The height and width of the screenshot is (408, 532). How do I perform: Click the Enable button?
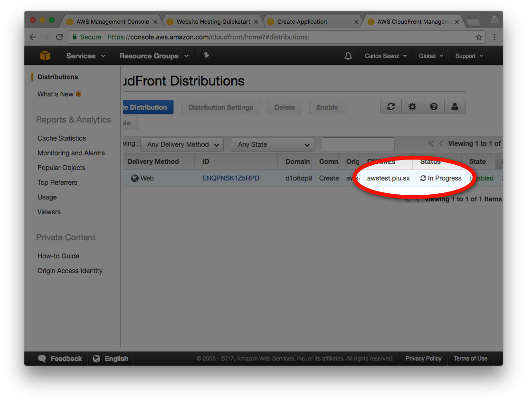327,107
